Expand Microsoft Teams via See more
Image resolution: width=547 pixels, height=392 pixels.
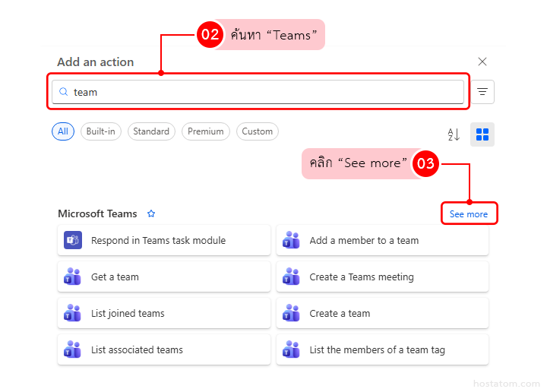click(468, 214)
